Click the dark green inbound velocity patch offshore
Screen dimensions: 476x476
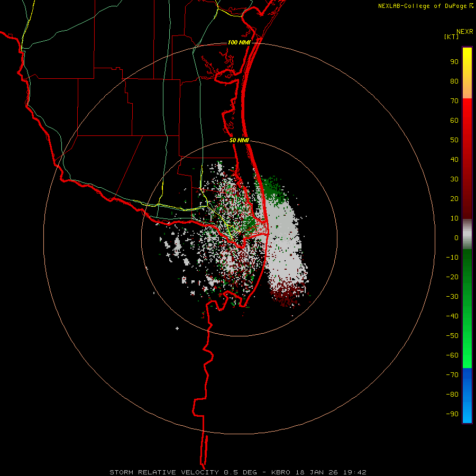click(x=274, y=190)
